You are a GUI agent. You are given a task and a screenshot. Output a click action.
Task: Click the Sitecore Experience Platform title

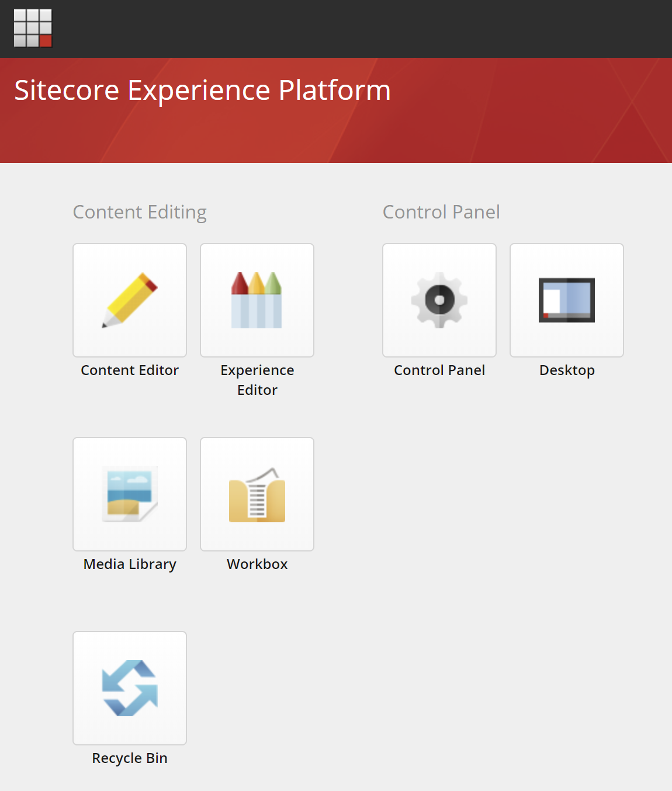point(202,91)
